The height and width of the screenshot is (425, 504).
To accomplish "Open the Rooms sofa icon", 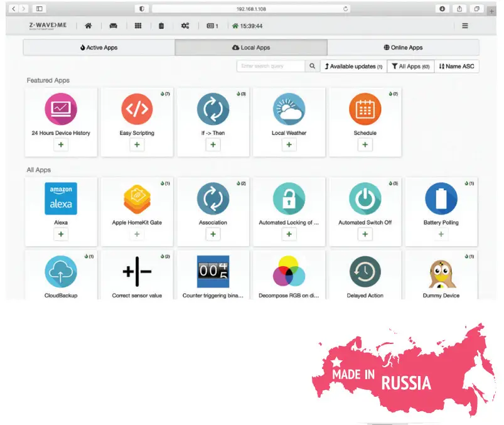I will [x=113, y=26].
